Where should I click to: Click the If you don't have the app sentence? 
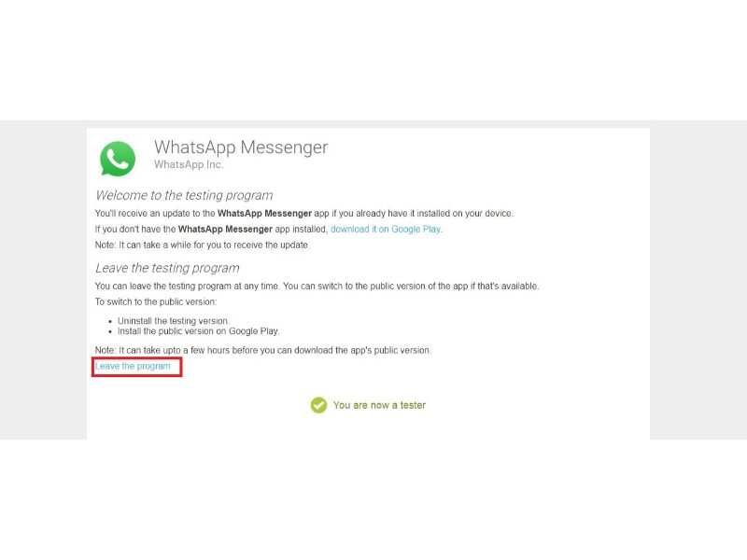click(269, 229)
